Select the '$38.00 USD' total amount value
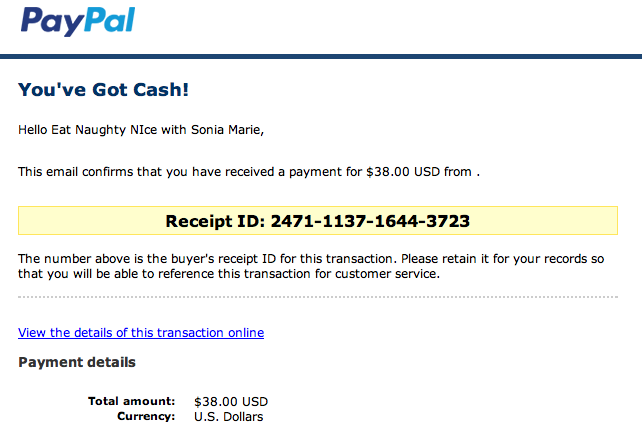Image resolution: width=642 pixels, height=422 pixels. tap(231, 402)
